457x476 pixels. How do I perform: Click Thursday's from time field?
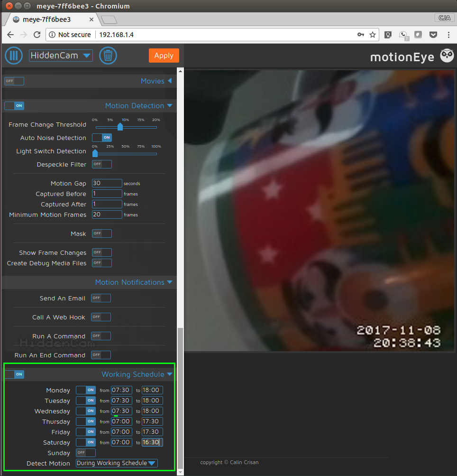[x=121, y=421]
